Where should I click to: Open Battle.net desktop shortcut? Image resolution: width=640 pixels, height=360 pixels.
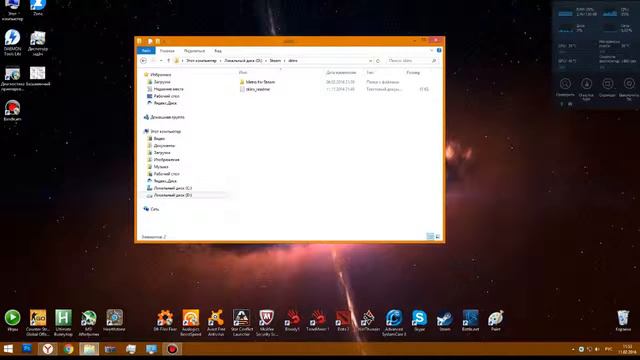pos(470,320)
